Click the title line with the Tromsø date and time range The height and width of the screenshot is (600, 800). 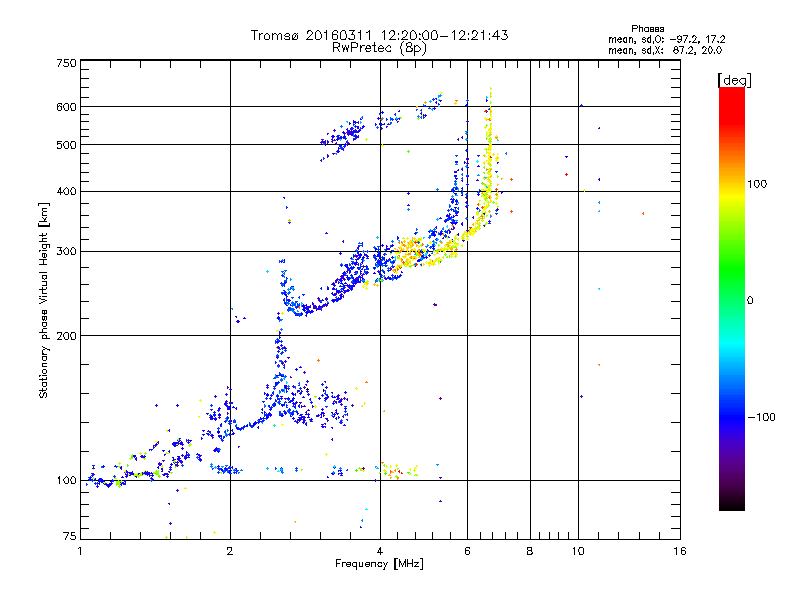379,35
